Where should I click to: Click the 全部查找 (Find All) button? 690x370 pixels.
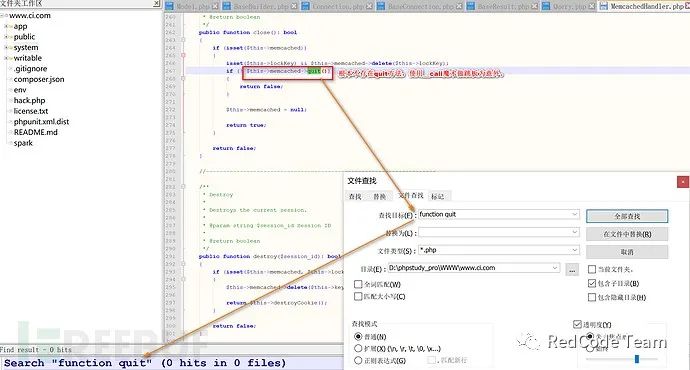[x=627, y=216]
